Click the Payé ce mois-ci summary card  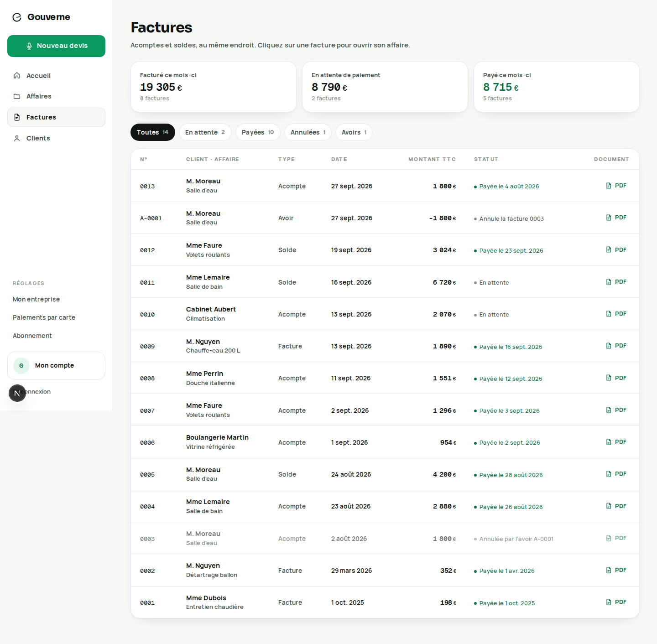tap(557, 87)
